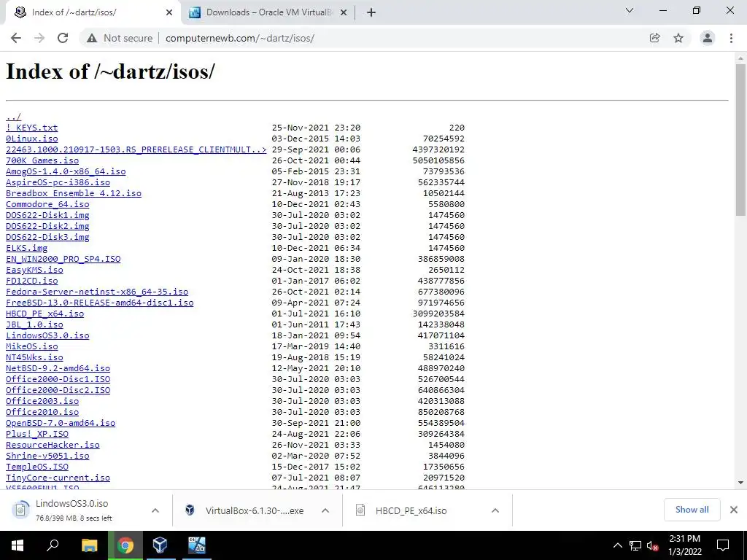
Task: Expand options for HBCD_PE_x64.iso download
Action: point(495,510)
